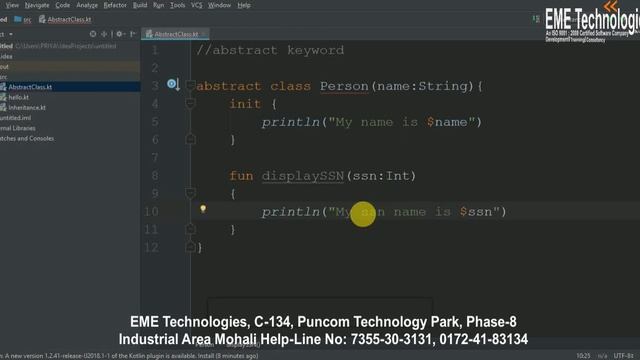Open the Code menu
The width and height of the screenshot is (640, 360).
[x=62, y=5]
